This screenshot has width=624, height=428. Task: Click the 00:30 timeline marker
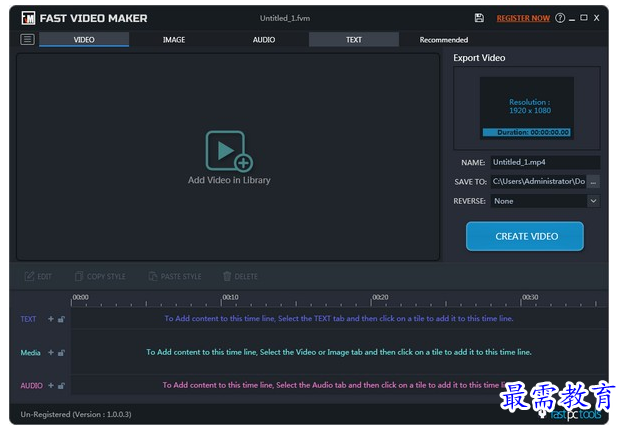[530, 297]
